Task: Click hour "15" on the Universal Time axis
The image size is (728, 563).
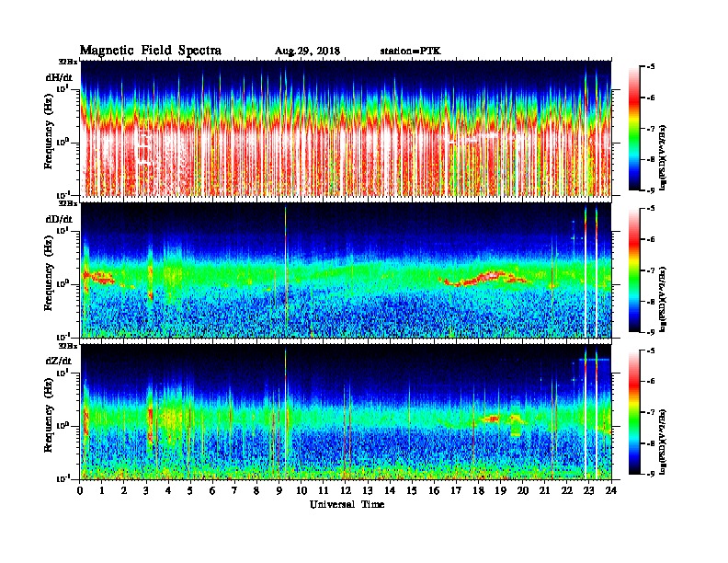Action: pyautogui.click(x=412, y=490)
